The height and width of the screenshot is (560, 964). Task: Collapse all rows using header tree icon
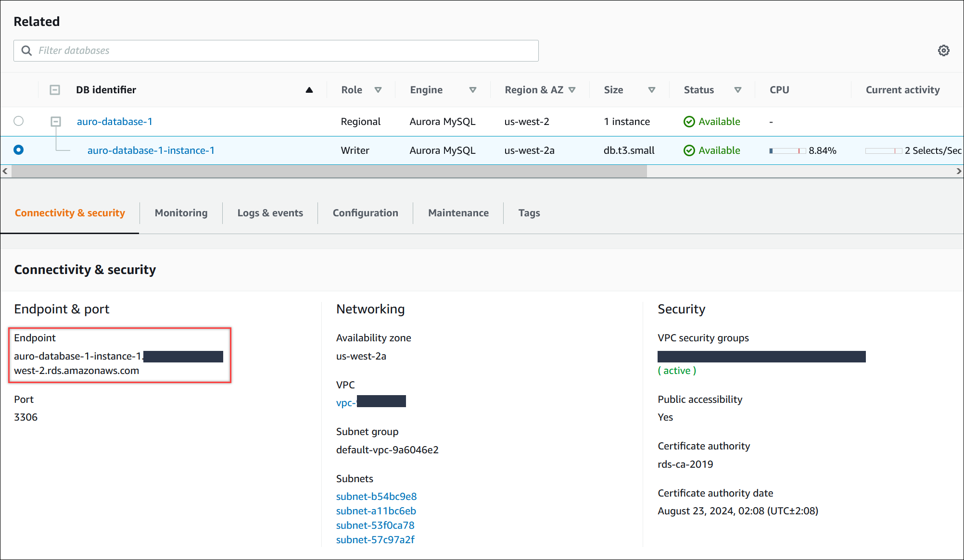[55, 90]
